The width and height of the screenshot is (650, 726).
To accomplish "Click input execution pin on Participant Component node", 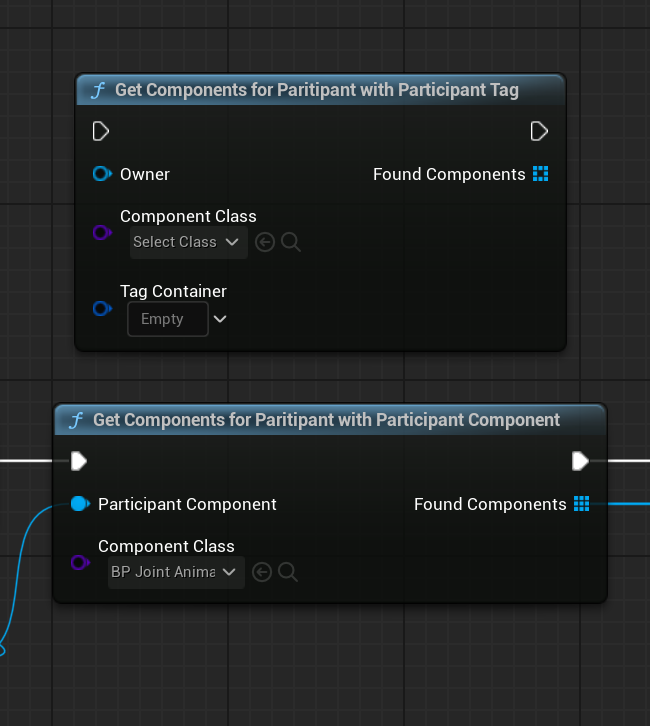I will [79, 461].
